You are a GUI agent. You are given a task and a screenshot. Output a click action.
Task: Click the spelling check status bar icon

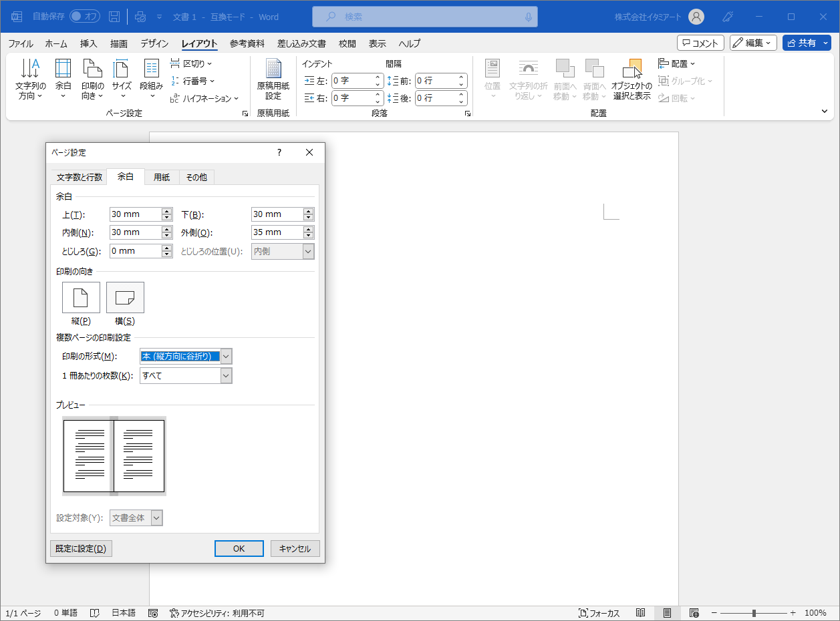point(95,613)
